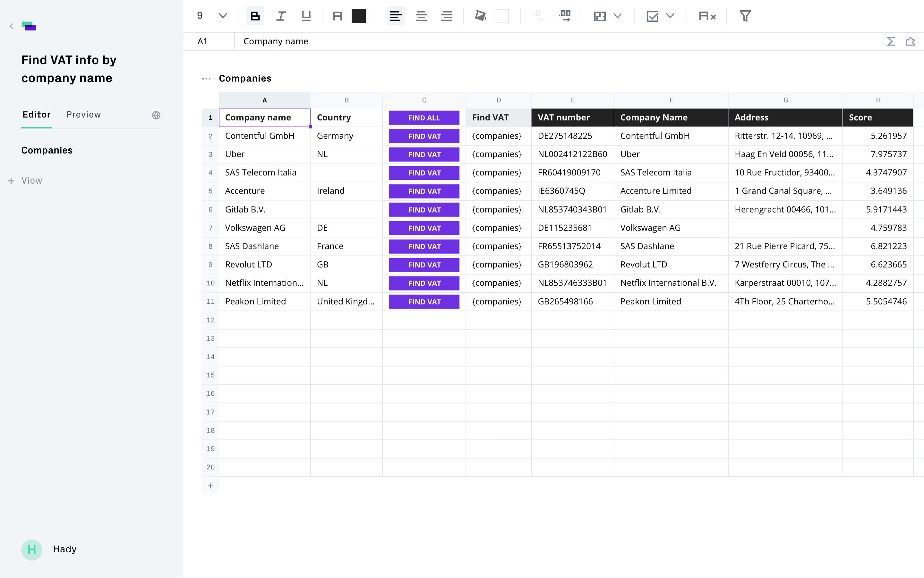Select row 5 header
This screenshot has width=924, height=578.
pos(210,191)
